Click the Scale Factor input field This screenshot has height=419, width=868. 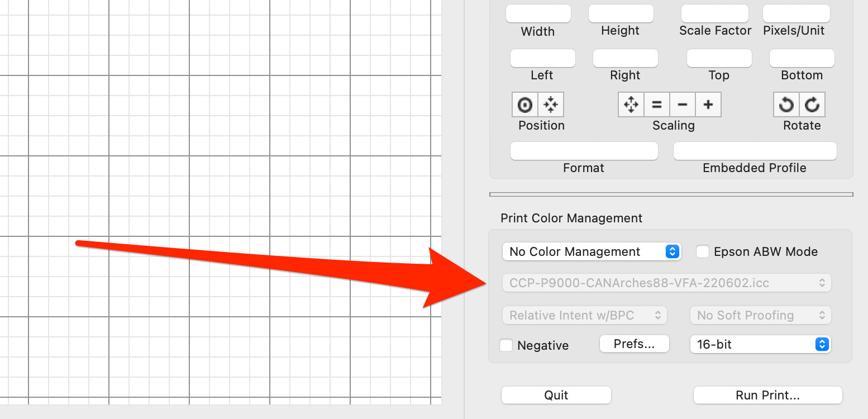pyautogui.click(x=715, y=13)
